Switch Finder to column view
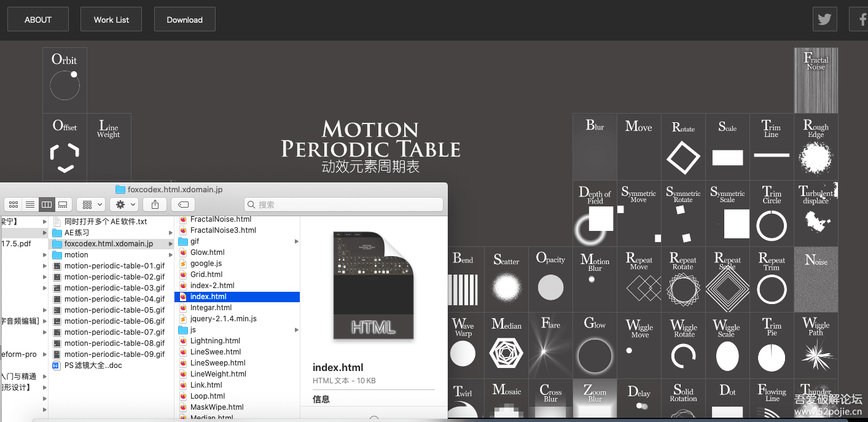 pos(46,204)
